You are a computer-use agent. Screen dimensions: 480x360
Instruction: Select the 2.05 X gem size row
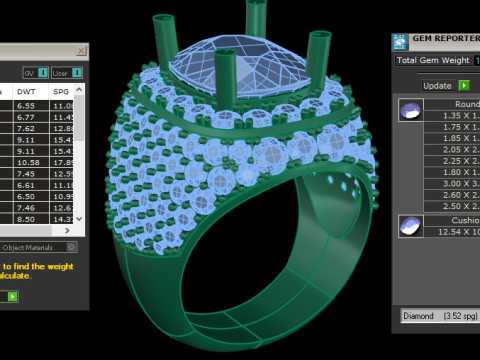tap(452, 150)
